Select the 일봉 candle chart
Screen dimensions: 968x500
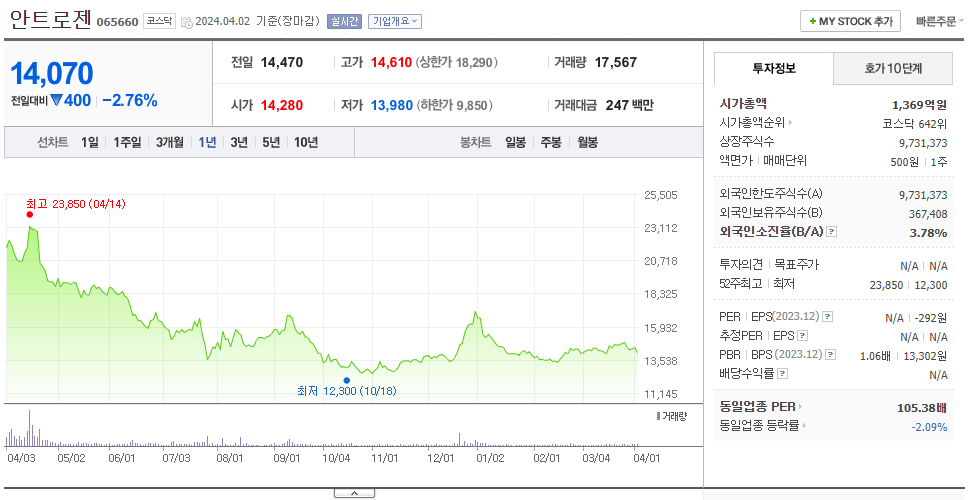(515, 143)
